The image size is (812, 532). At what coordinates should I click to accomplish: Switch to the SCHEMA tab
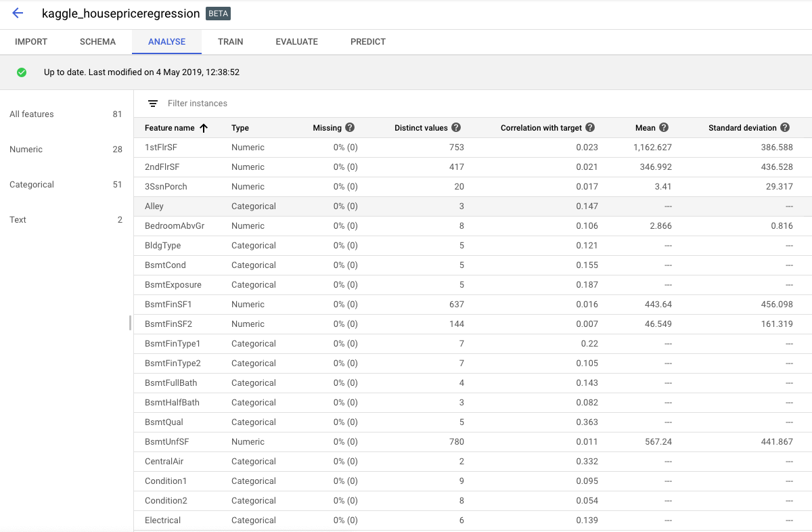click(97, 42)
